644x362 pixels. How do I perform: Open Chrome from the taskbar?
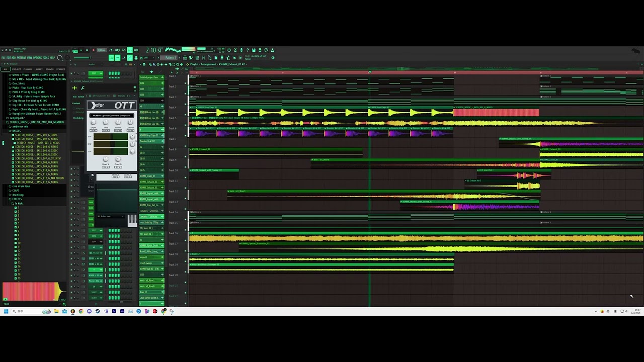tap(81, 311)
